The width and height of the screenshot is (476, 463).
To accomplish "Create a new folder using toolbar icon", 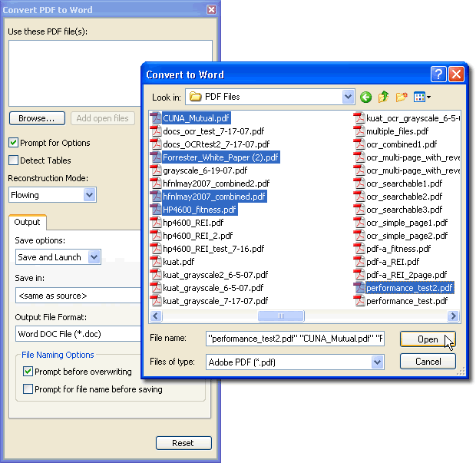I will click(401, 97).
